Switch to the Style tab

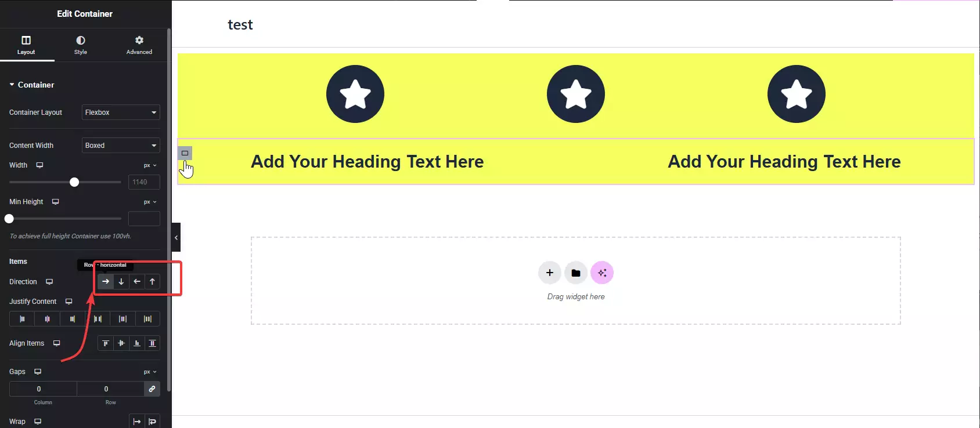tap(81, 45)
